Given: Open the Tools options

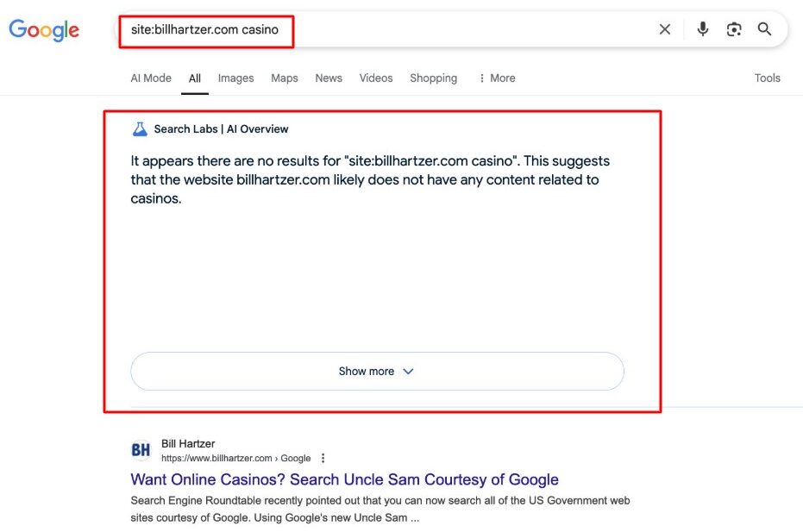Looking at the screenshot, I should coord(767,78).
